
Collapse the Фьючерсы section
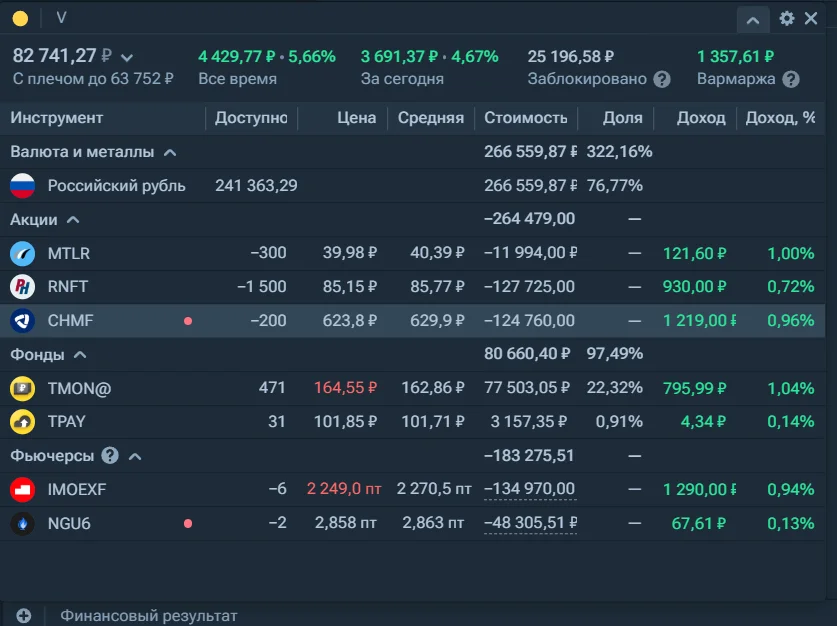135,456
